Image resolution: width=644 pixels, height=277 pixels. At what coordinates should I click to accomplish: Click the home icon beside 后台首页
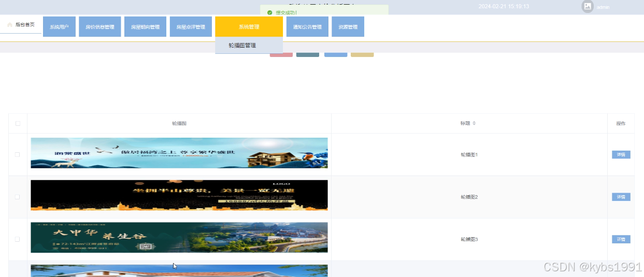[x=10, y=24]
